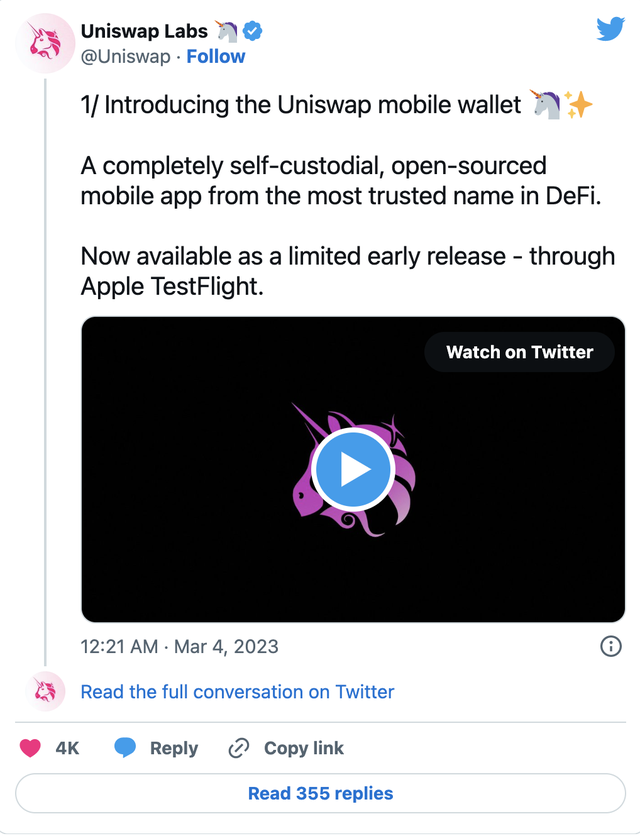Like the tweet with the heart icon
640x836 pixels.
(x=32, y=748)
